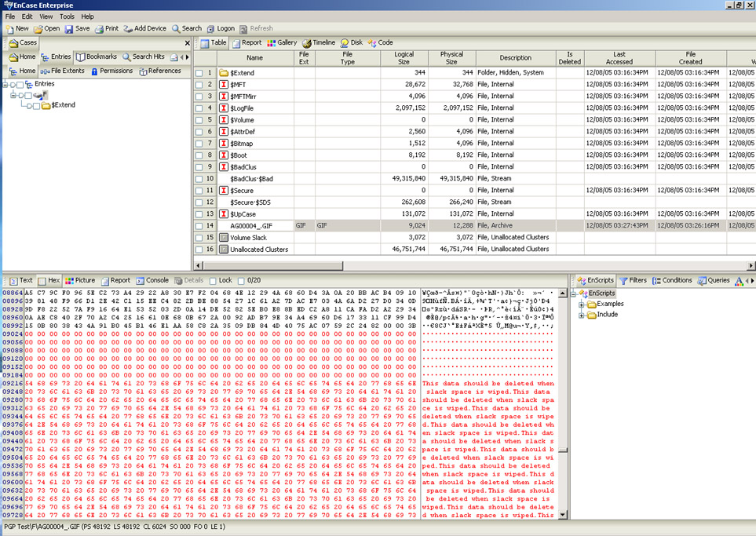Click the Bookmarks icon in case pane
Viewport: 756px width, 536px height.
81,57
